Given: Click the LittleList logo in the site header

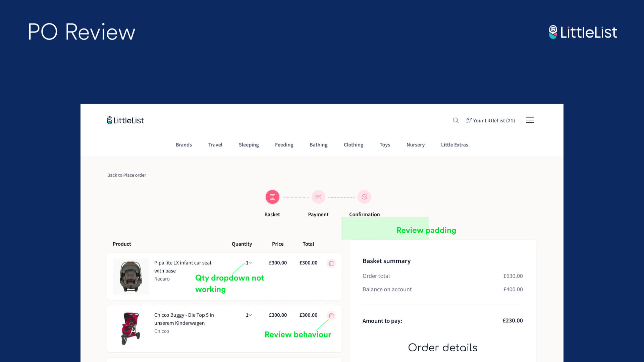Looking at the screenshot, I should pos(125,120).
